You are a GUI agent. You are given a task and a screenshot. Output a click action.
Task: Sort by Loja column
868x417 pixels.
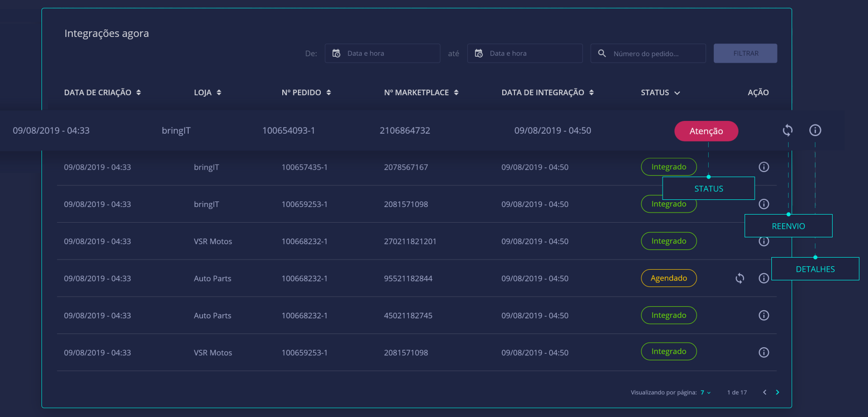point(219,93)
